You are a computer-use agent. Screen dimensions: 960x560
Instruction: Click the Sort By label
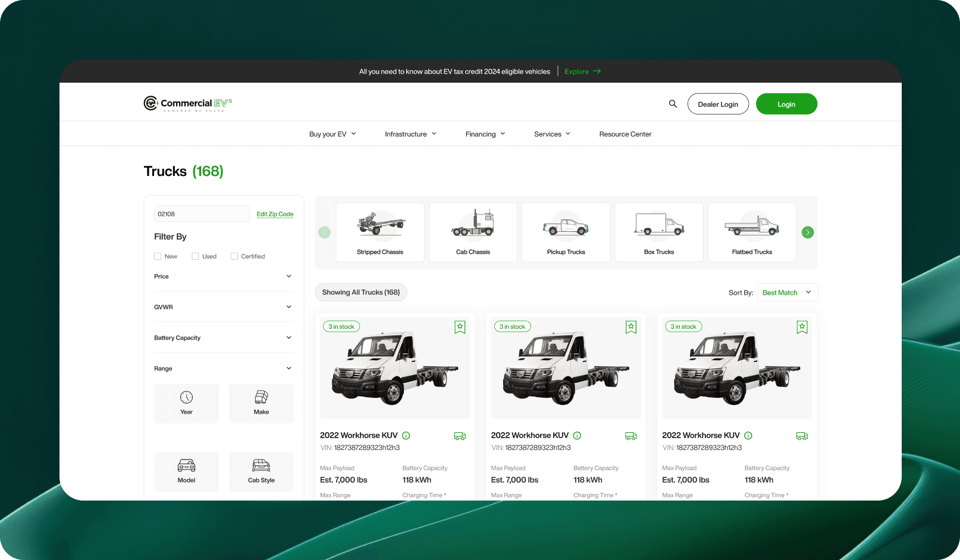pyautogui.click(x=741, y=292)
